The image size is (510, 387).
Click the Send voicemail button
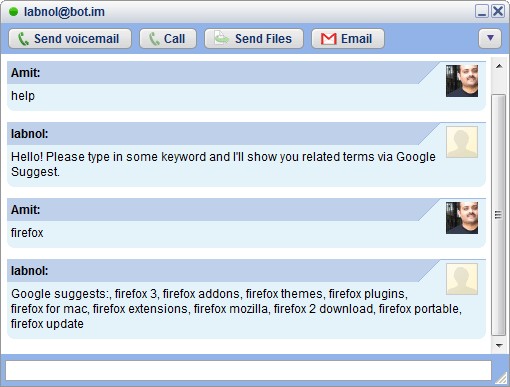pyautogui.click(x=70, y=39)
